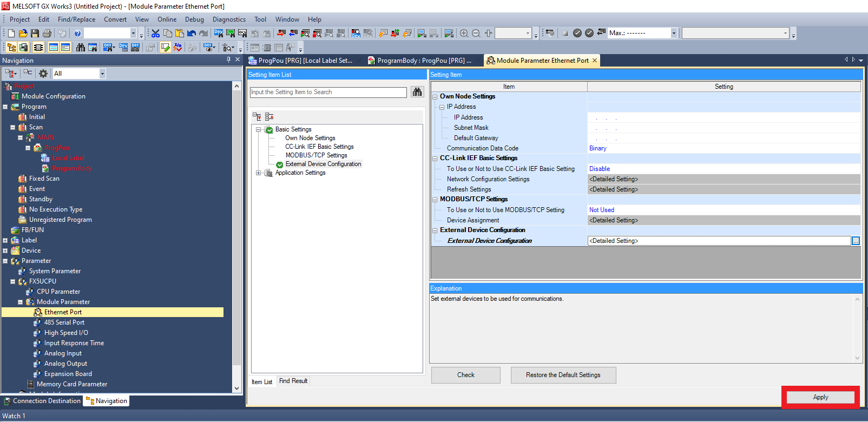Close the Navigation panel
Viewport: 868px width, 422px height.
(237, 60)
